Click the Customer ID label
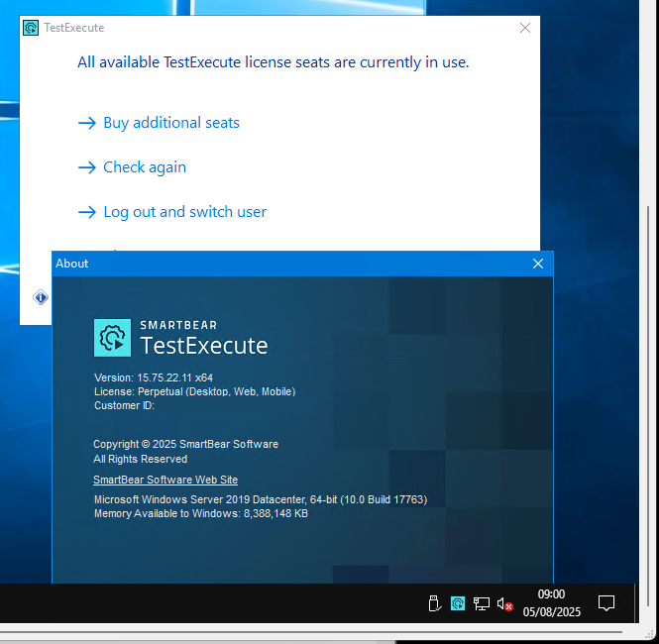Viewport: 659px width, 644px height. click(124, 405)
